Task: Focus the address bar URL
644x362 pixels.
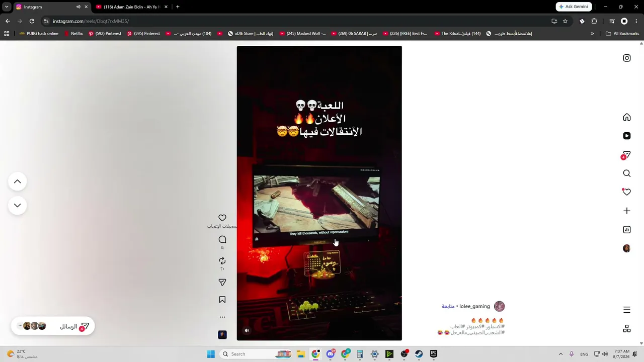Action: [91, 21]
